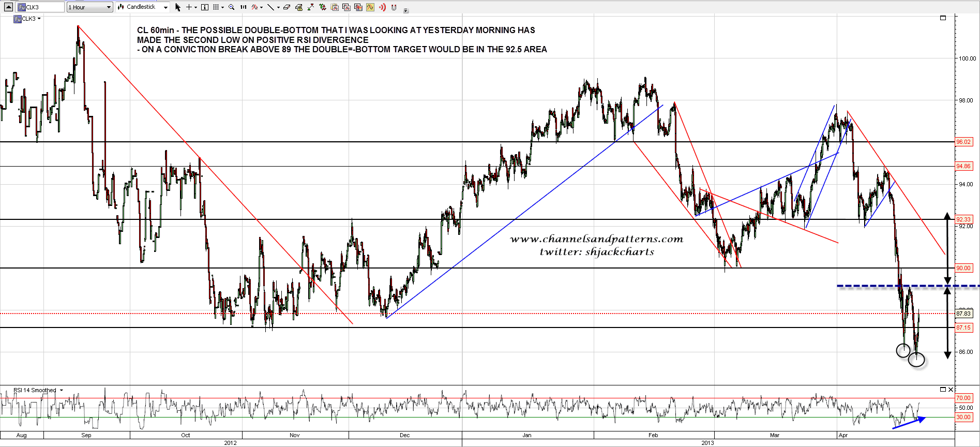Close the RSI indicator pane
This screenshot has width=980, height=447.
(951, 390)
